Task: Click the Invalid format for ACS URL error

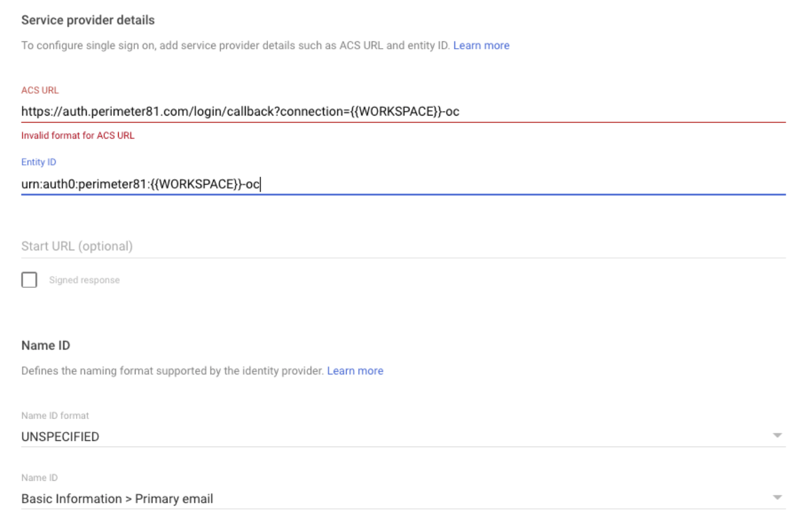Action: 77,135
